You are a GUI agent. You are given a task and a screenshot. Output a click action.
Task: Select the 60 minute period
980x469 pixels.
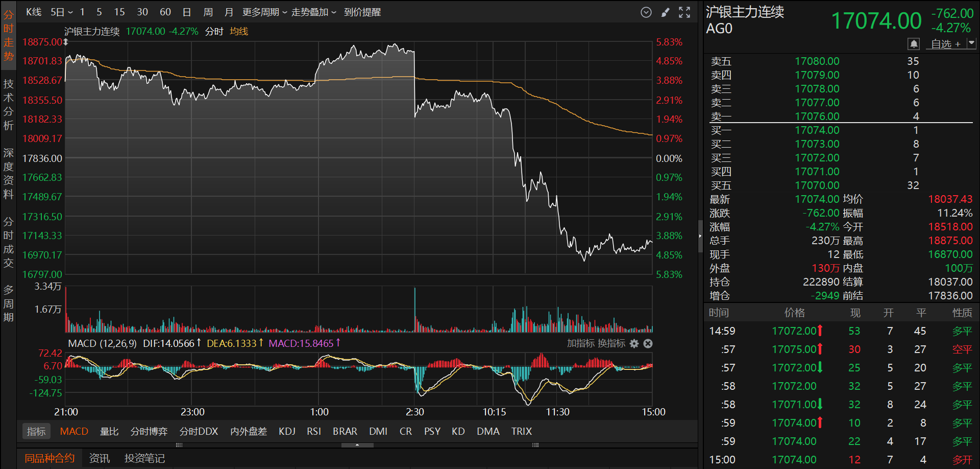tap(165, 12)
